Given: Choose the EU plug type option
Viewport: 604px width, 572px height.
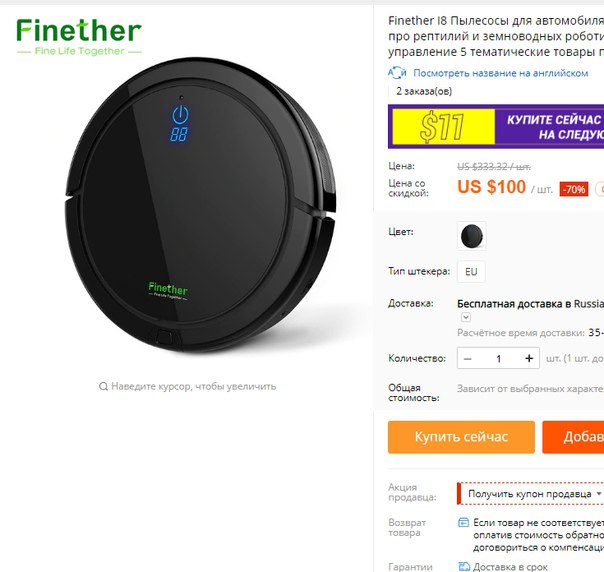Looking at the screenshot, I should click(471, 272).
